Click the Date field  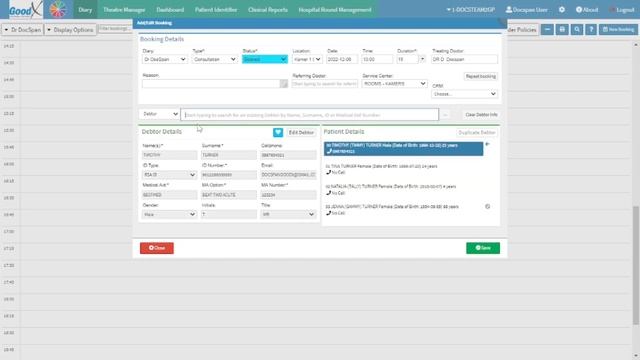point(342,59)
